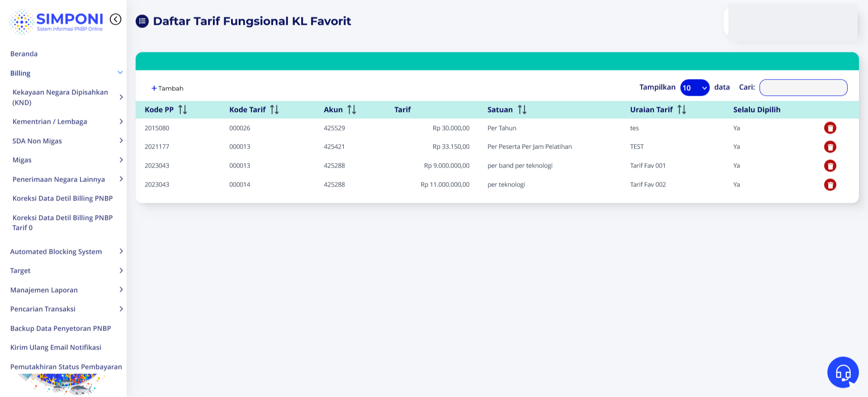Open Koreksi Data Detil Billing PNBP link
The height and width of the screenshot is (397, 868).
tap(62, 198)
